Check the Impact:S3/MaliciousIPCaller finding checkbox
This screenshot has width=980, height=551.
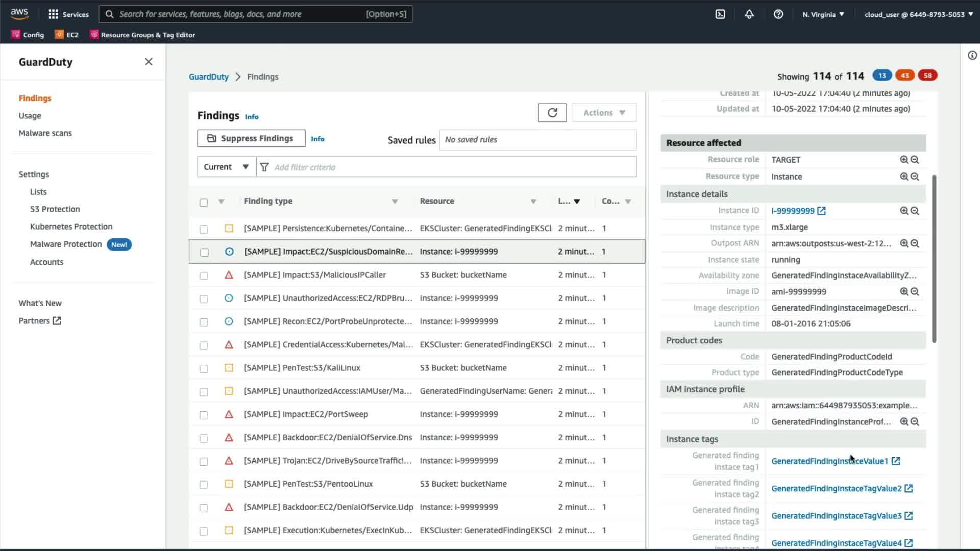pyautogui.click(x=204, y=275)
